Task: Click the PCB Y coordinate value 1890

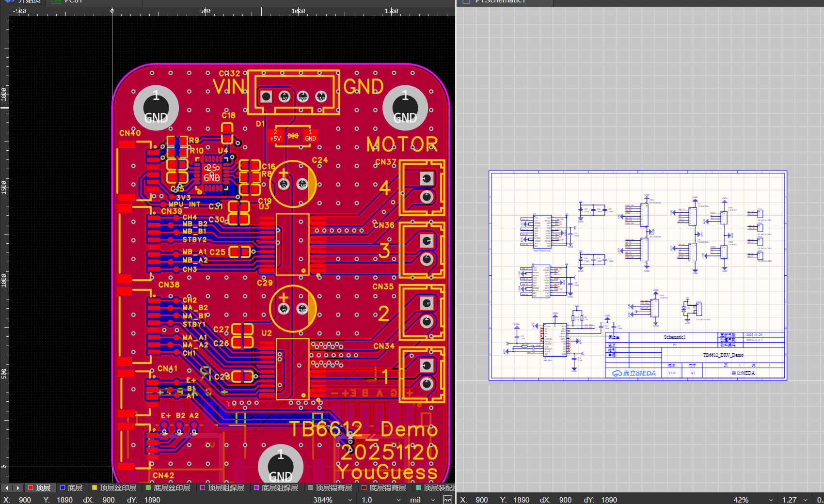Action: click(x=64, y=500)
